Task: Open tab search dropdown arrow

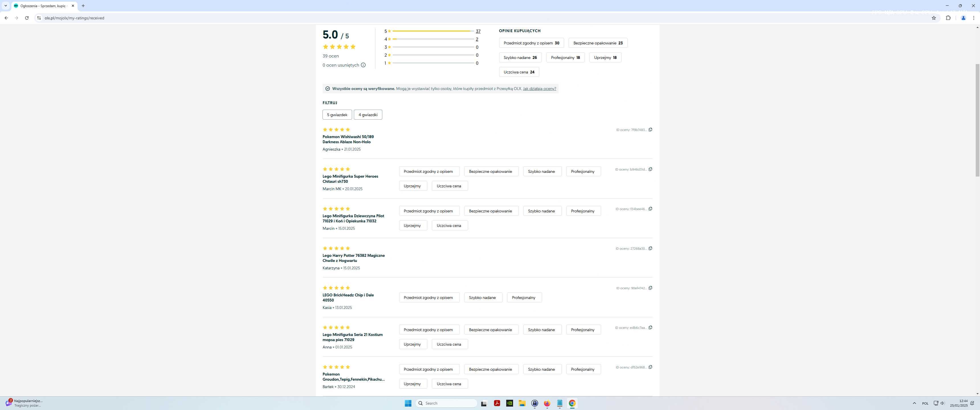Action: tap(6, 6)
